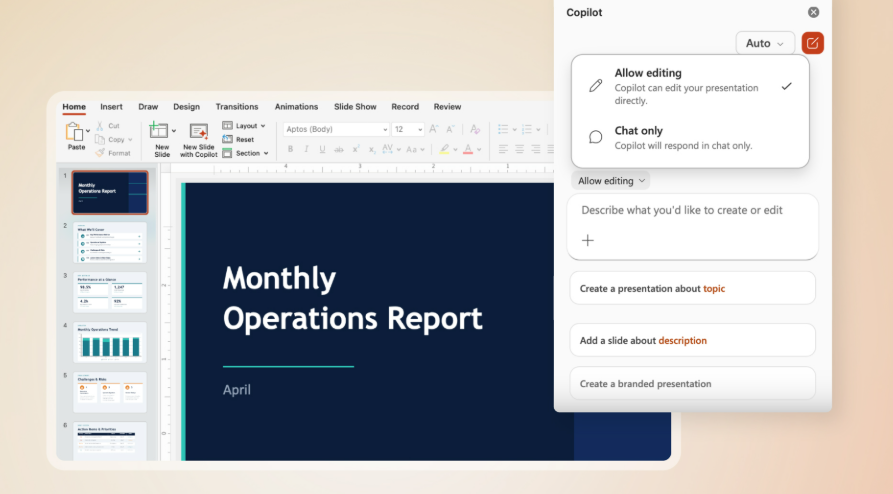This screenshot has height=494, width=893.
Task: Click the New Slide icon
Action: [x=159, y=131]
